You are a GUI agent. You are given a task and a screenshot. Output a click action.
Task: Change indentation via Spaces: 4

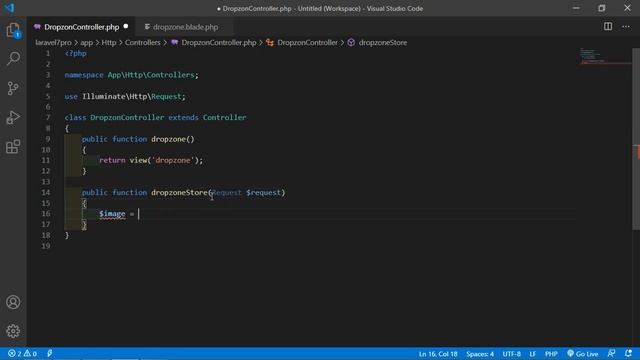(480, 354)
